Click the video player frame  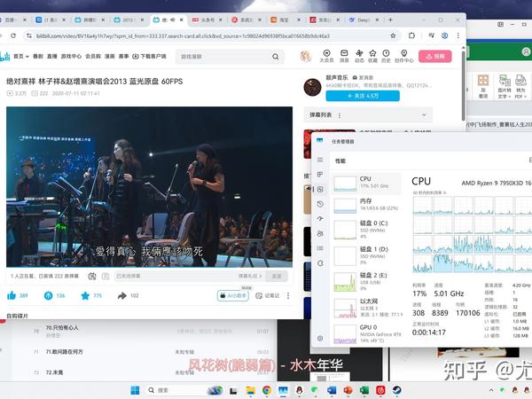(149, 187)
